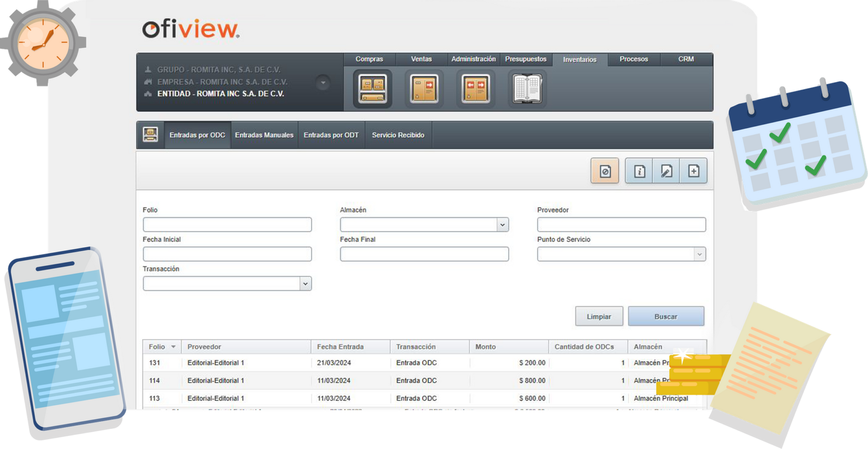Expand the Transacción dropdown
Image resolution: width=868 pixels, height=449 pixels.
point(305,284)
